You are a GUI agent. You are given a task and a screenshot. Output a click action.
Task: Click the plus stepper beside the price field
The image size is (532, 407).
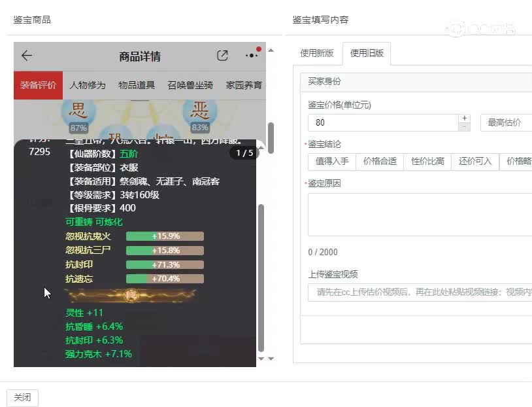tap(463, 118)
